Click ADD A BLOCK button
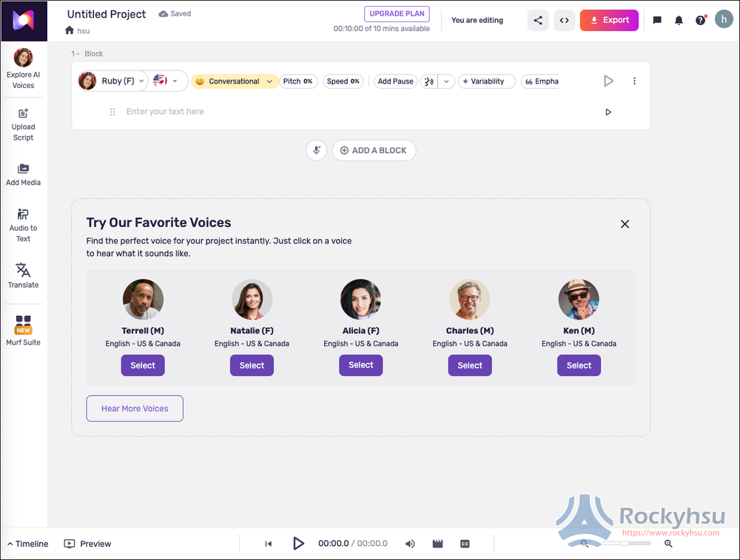 [x=374, y=150]
